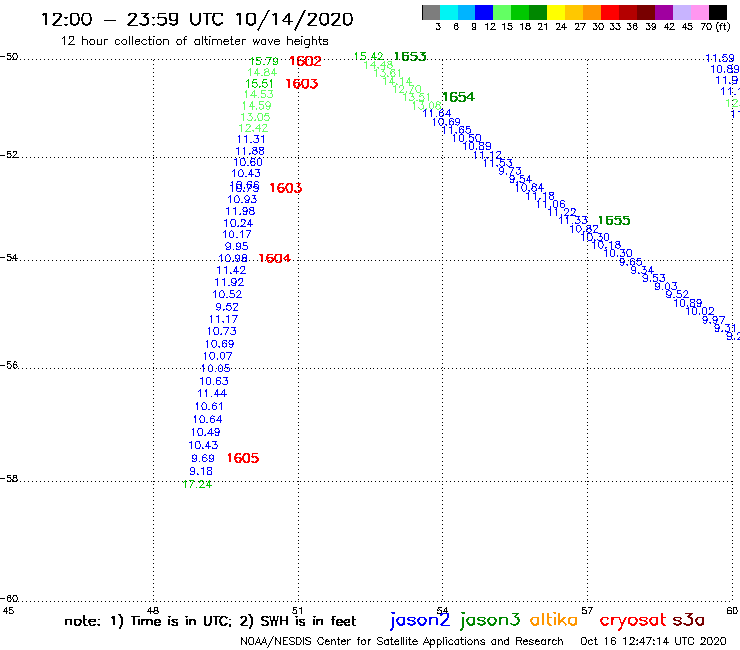Click the s3a satellite label
The image size is (740, 650).
click(689, 620)
